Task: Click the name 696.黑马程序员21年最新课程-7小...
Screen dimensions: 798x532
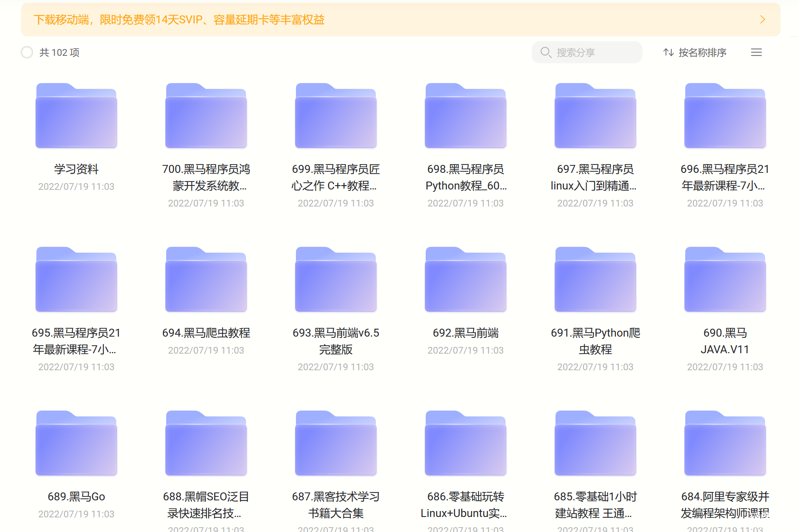Action: click(725, 178)
